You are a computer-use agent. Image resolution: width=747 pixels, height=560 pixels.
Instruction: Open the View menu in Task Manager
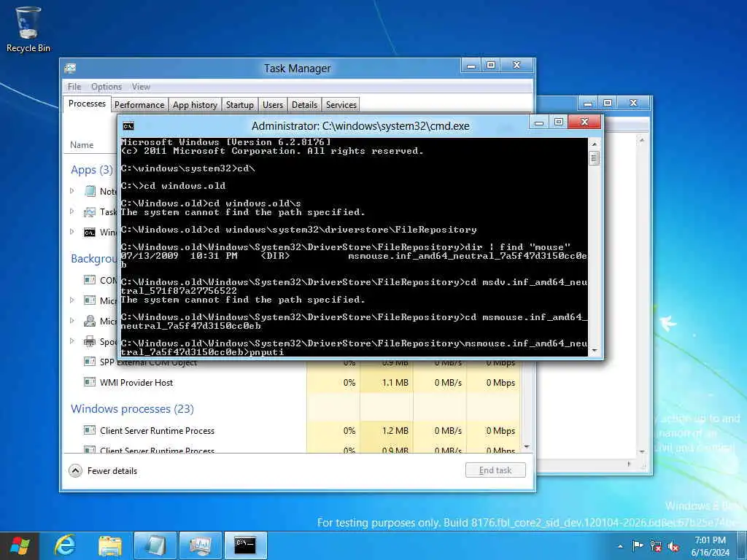click(141, 87)
